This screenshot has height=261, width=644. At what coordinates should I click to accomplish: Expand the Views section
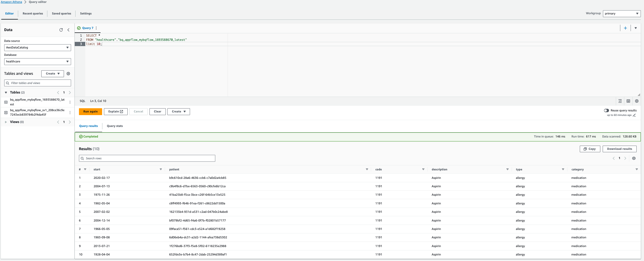tap(6, 122)
